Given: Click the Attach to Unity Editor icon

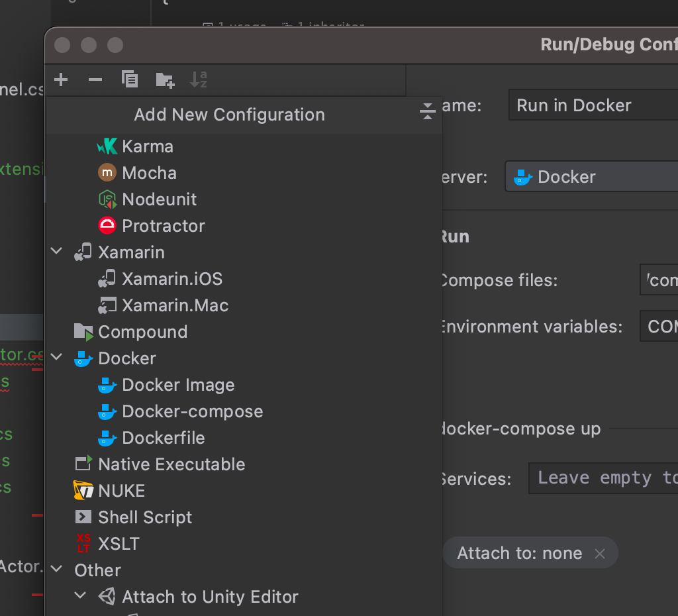Looking at the screenshot, I should [107, 597].
